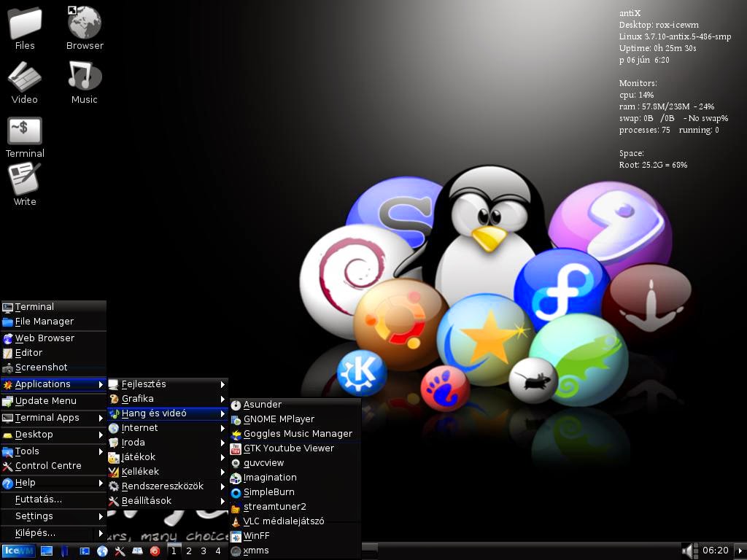Click the globe web browser taskbar icon
Viewport: 747px width, 560px height.
click(x=102, y=551)
